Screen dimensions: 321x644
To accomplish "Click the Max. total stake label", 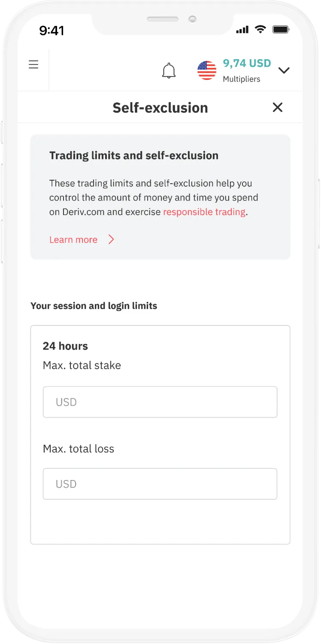I will (82, 365).
